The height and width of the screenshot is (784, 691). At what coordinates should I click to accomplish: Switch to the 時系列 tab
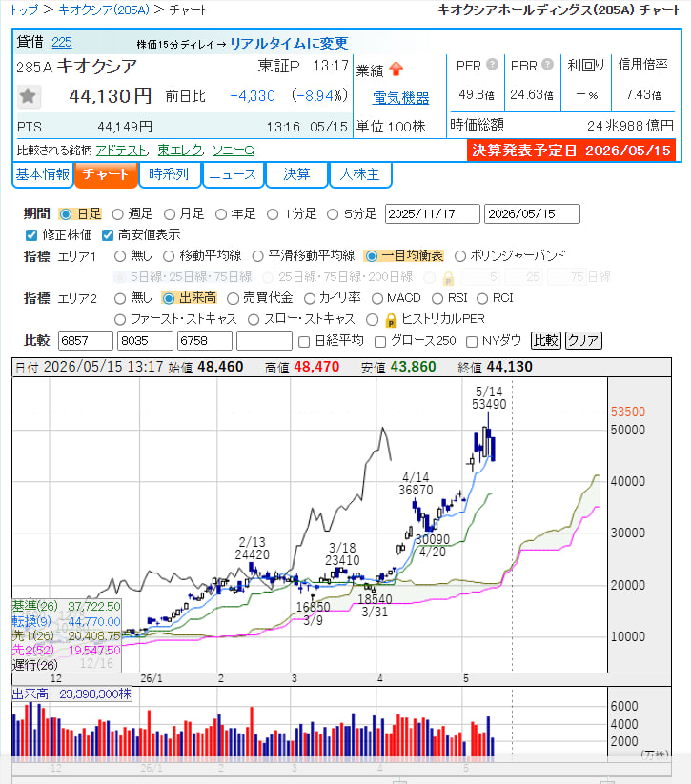169,174
